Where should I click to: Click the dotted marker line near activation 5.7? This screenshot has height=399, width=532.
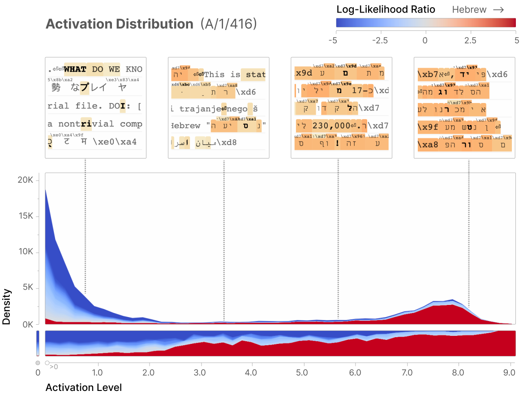click(338, 239)
